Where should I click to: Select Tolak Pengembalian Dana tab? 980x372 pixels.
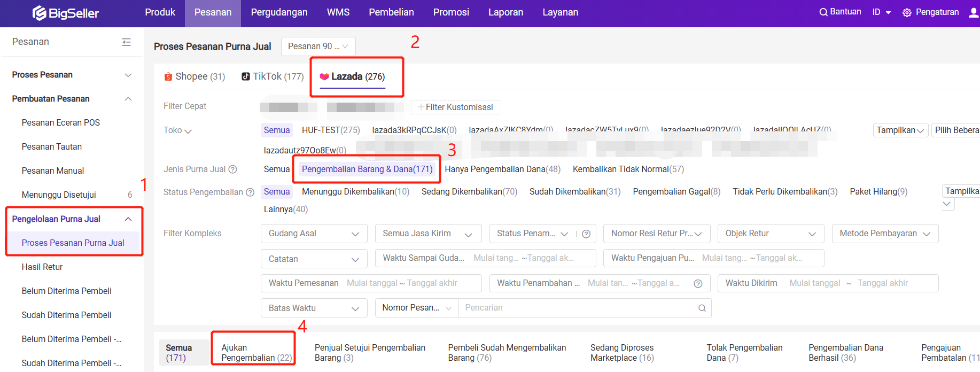[744, 353]
